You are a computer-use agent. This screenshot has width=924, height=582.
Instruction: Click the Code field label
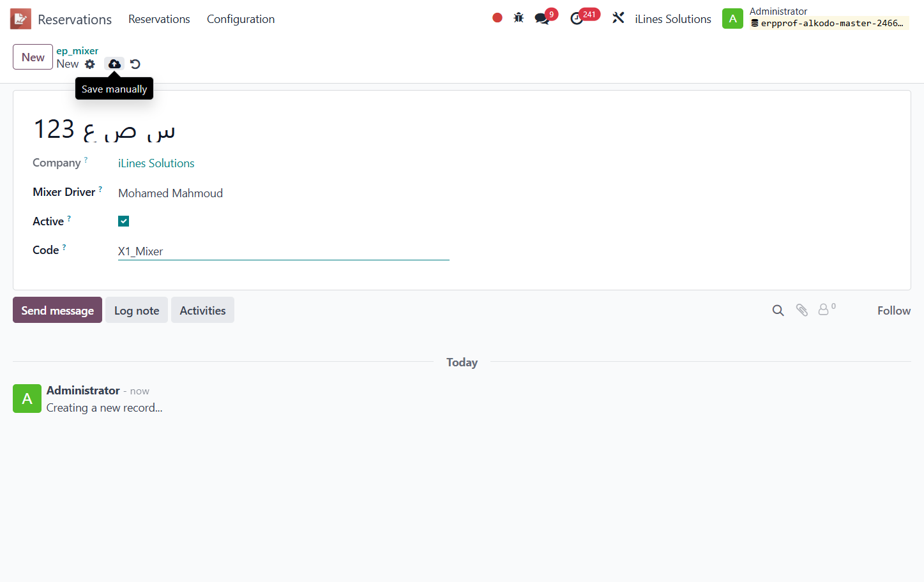[x=46, y=250]
